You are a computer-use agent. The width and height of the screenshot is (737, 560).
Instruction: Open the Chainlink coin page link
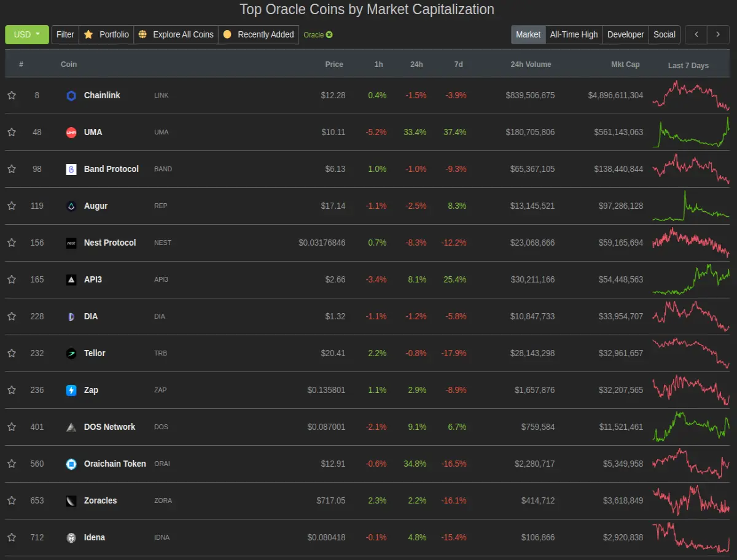click(x=102, y=95)
